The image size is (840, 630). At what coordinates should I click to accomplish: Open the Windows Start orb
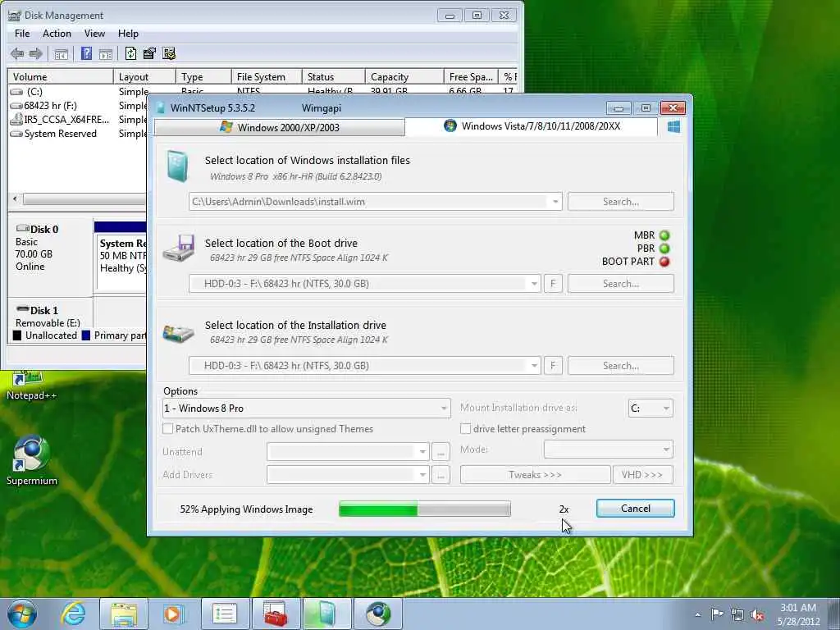point(22,614)
